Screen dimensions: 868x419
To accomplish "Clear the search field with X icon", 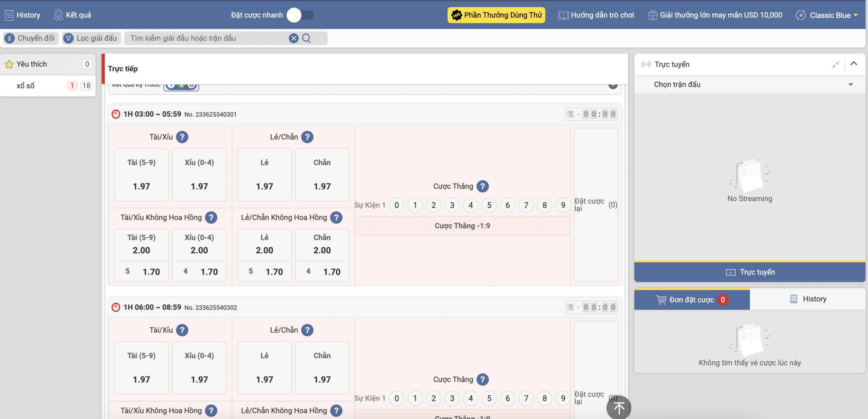I will pyautogui.click(x=294, y=38).
